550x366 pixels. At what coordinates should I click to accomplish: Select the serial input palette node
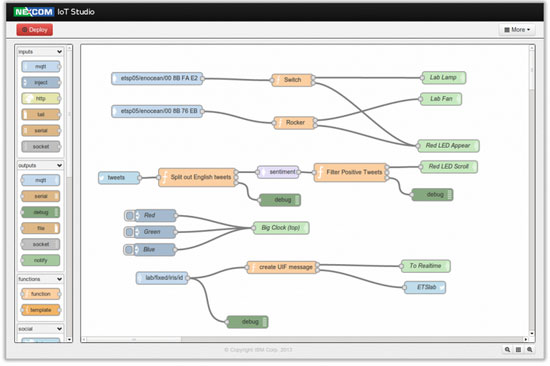41,131
